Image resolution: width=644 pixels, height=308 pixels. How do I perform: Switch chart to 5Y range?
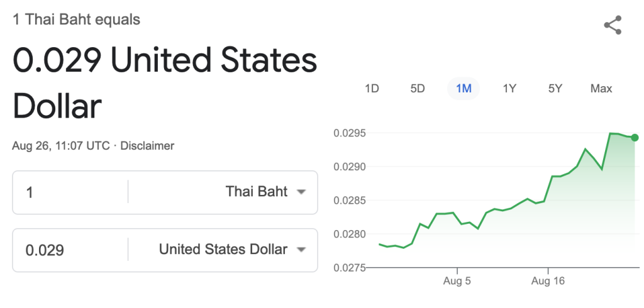pyautogui.click(x=555, y=89)
